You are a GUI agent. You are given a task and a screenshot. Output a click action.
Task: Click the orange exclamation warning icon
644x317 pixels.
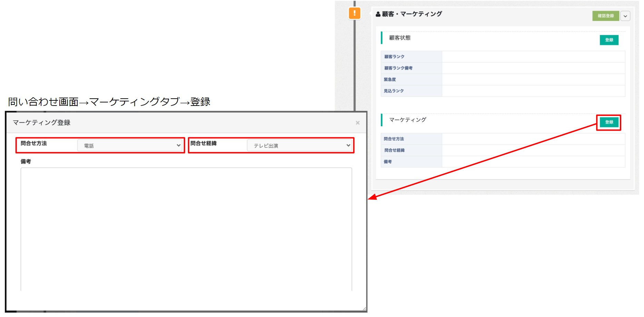pyautogui.click(x=354, y=13)
